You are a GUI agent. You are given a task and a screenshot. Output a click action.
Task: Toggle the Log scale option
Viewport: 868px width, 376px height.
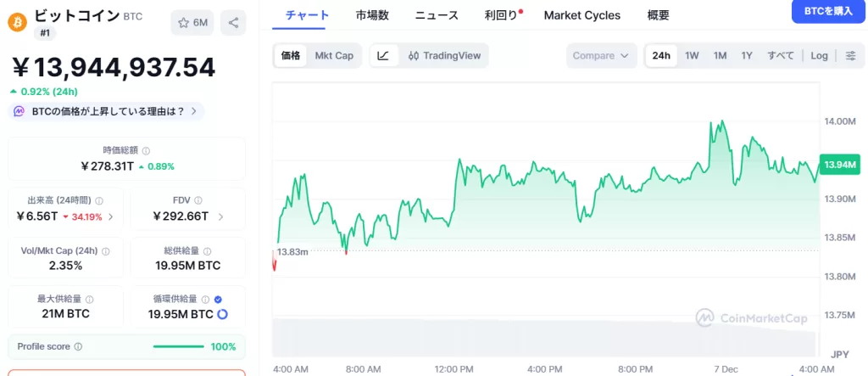[x=819, y=56]
